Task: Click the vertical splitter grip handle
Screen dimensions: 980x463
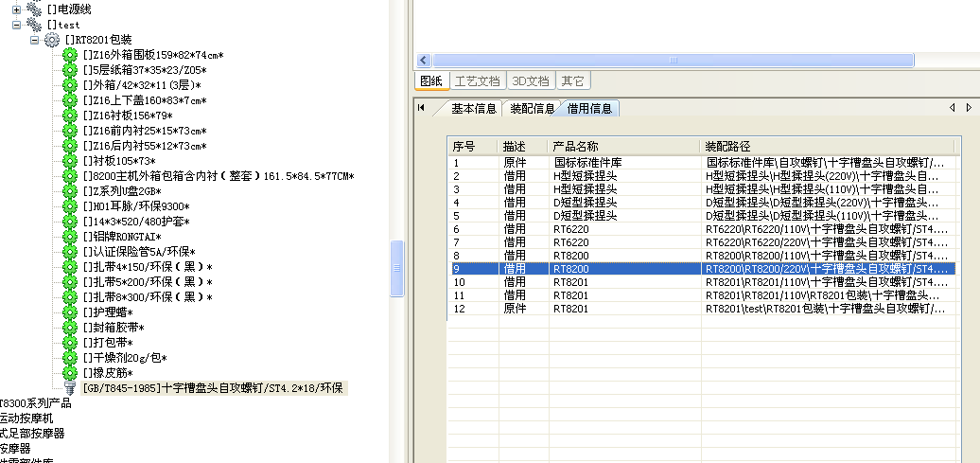Action: tap(396, 268)
